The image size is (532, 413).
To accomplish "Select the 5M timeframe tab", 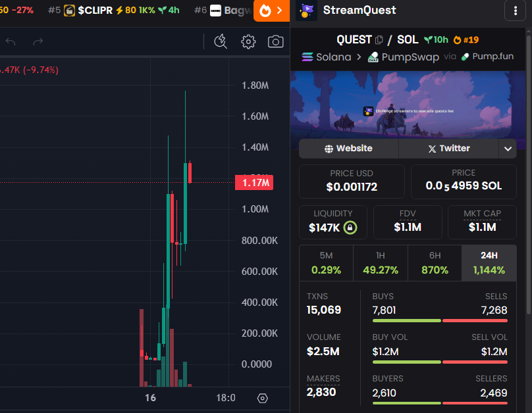I will click(326, 263).
